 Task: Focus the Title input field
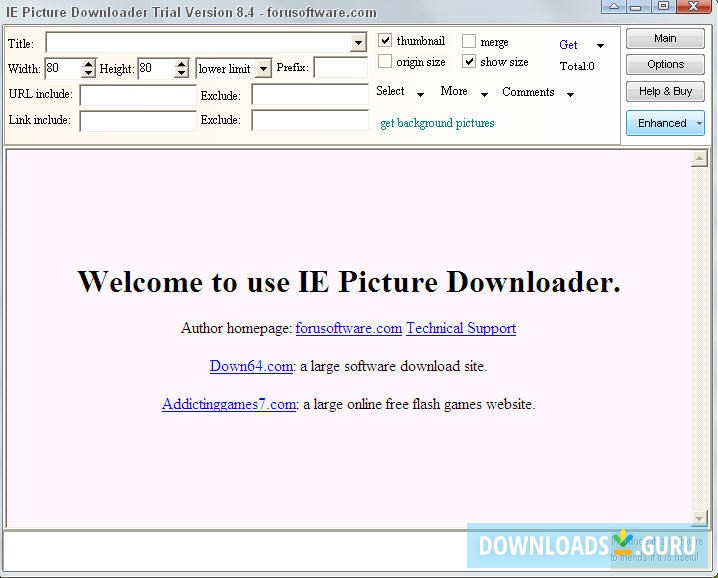coord(199,43)
